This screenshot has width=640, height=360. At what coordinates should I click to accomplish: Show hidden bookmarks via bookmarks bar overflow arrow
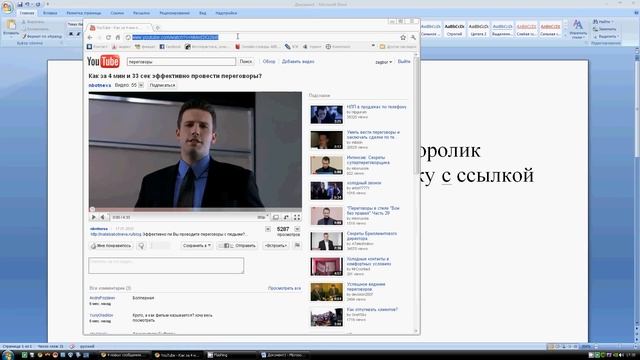click(x=373, y=46)
